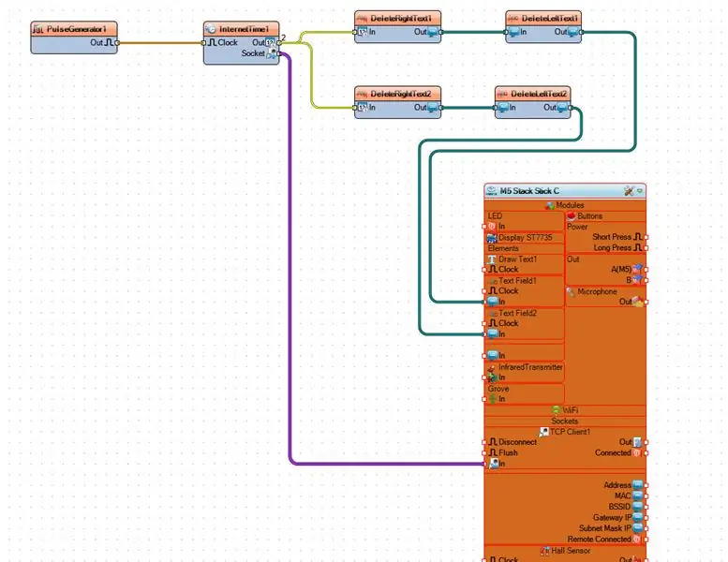
Task: Click the TCP Client1 Connected pin icon
Action: point(637,453)
